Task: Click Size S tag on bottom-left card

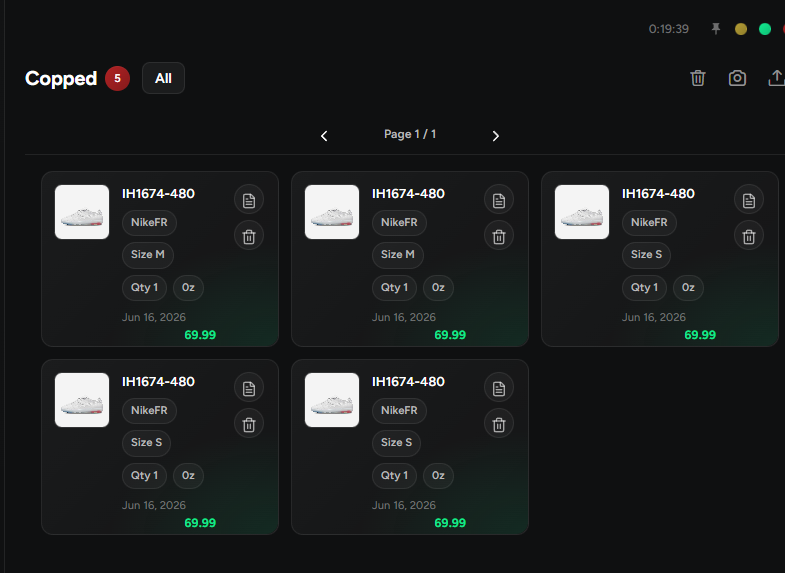Action: pyautogui.click(x=146, y=442)
